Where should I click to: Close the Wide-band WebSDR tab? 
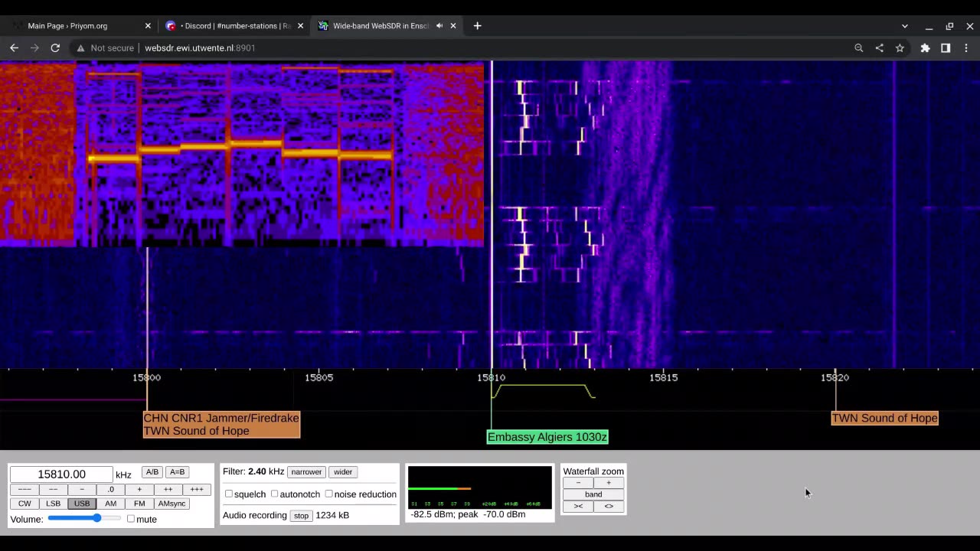(453, 25)
